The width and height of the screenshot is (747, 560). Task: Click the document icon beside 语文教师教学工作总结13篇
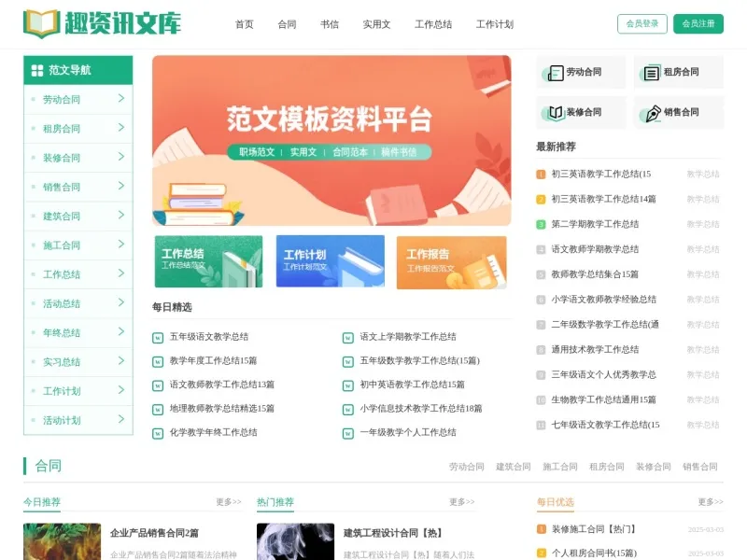click(158, 385)
